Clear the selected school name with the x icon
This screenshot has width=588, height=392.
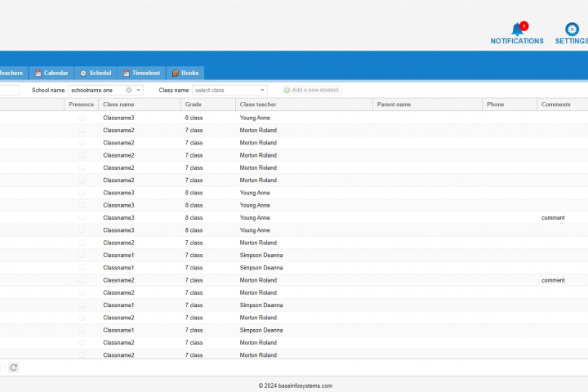click(x=129, y=90)
